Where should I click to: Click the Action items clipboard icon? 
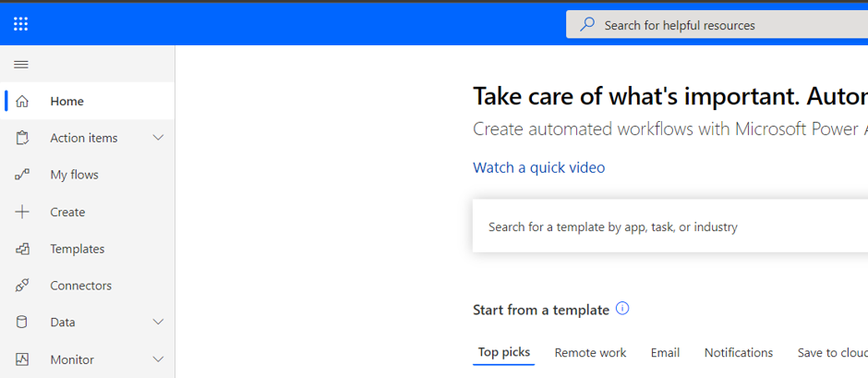(21, 138)
